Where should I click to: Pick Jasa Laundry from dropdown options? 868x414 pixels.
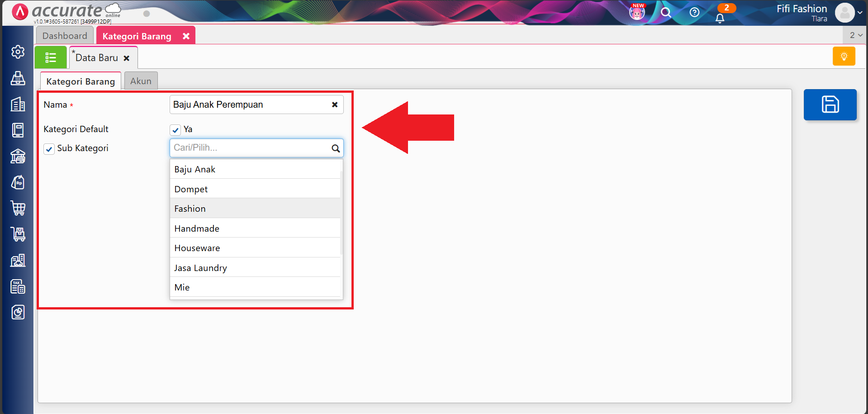(200, 268)
